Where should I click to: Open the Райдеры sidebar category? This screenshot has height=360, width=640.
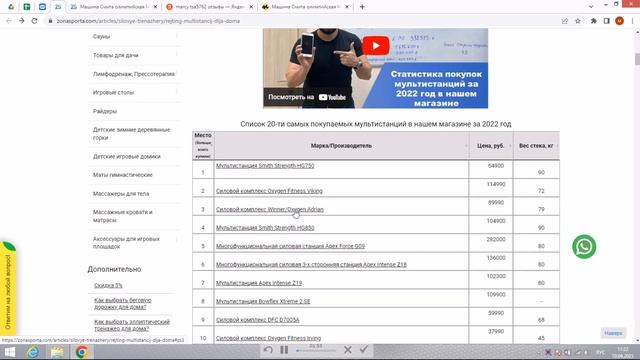[x=104, y=111]
